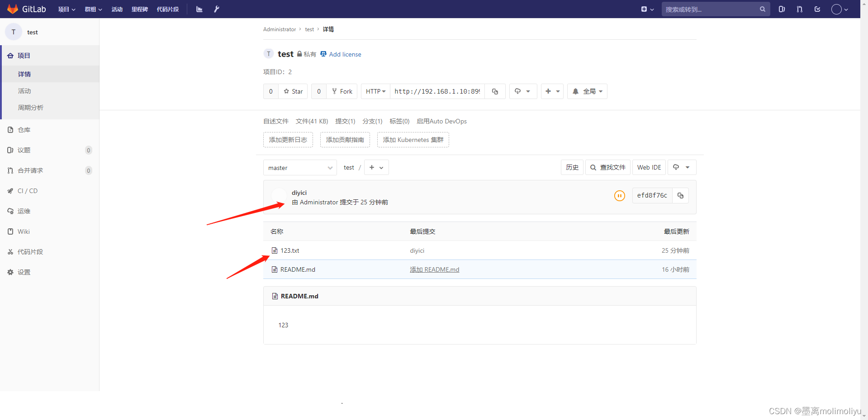Open the new item plus menu
868x420 pixels.
[647, 9]
